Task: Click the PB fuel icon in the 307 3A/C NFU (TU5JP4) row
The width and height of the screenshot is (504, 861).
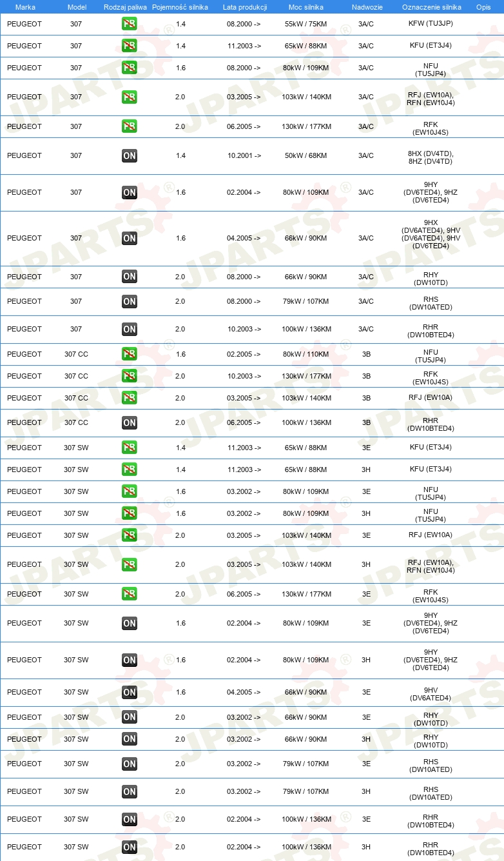Action: (x=130, y=68)
